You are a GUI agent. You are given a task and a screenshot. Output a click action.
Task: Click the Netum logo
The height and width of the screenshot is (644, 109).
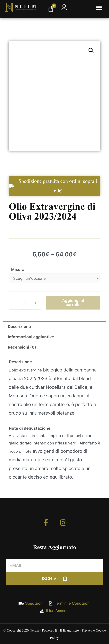click(20, 8)
